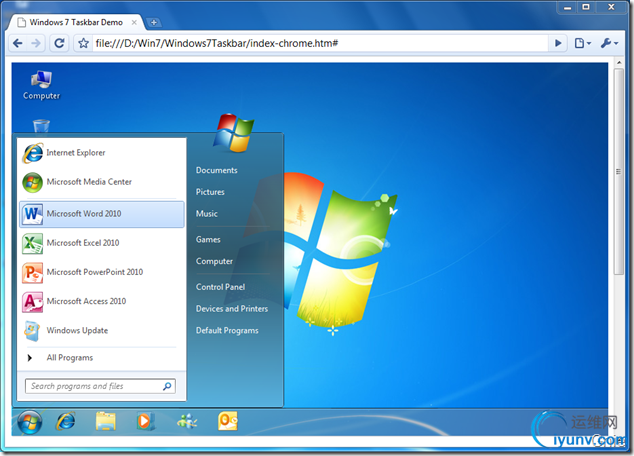Open Microsoft Media Center entry
The height and width of the screenshot is (456, 634).
click(89, 182)
